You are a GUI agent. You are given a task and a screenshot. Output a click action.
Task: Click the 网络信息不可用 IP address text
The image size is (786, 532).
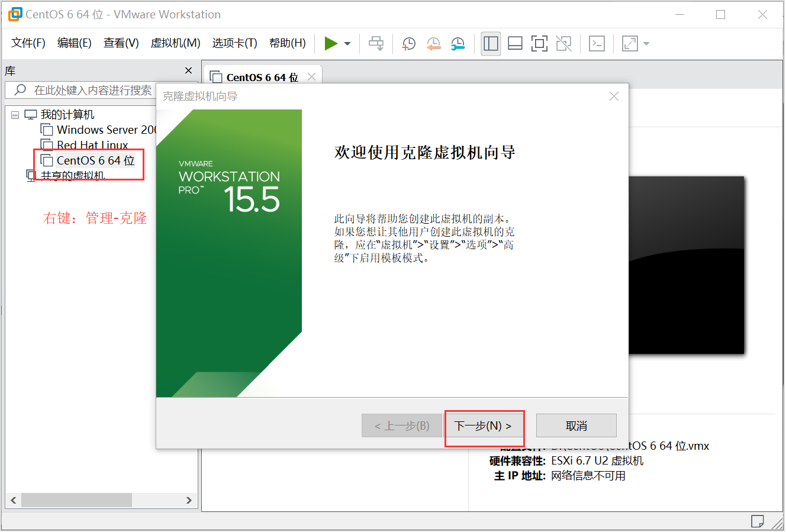click(588, 476)
